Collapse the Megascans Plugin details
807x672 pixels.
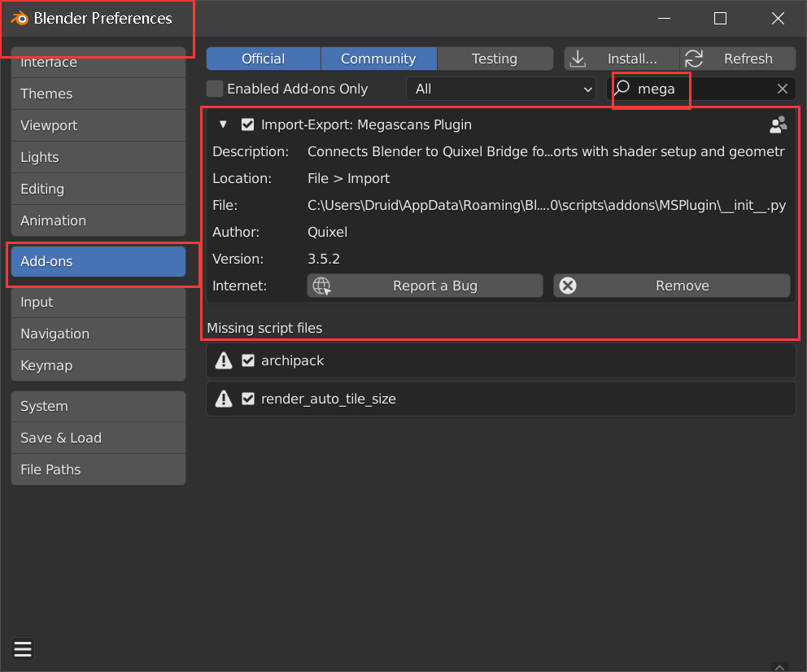[x=223, y=124]
